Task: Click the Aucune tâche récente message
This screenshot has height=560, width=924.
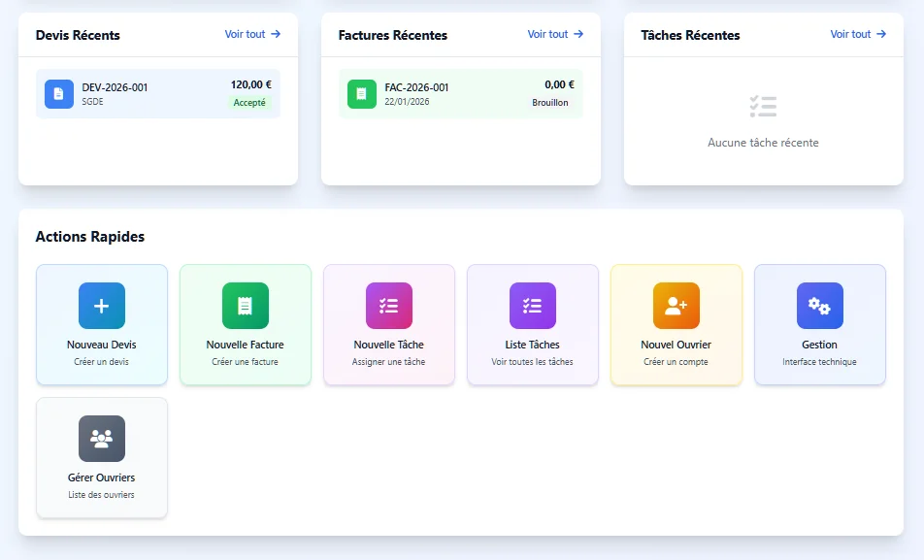Action: (763, 143)
